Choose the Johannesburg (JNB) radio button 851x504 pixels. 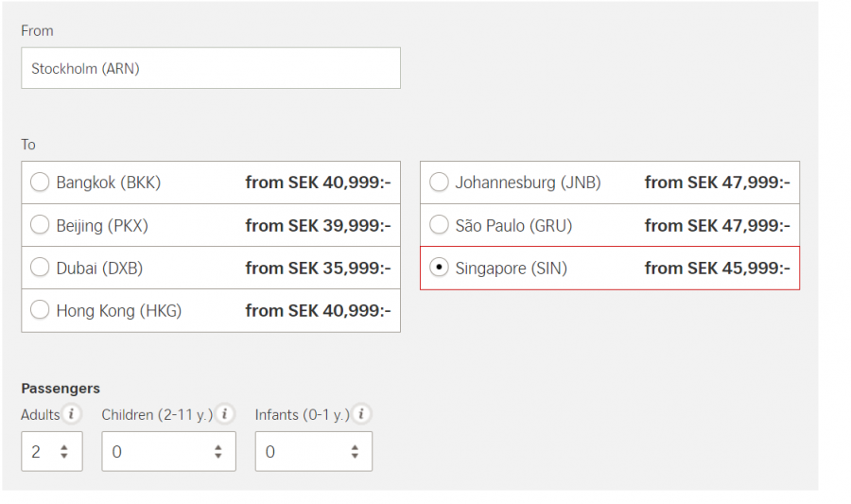439,182
